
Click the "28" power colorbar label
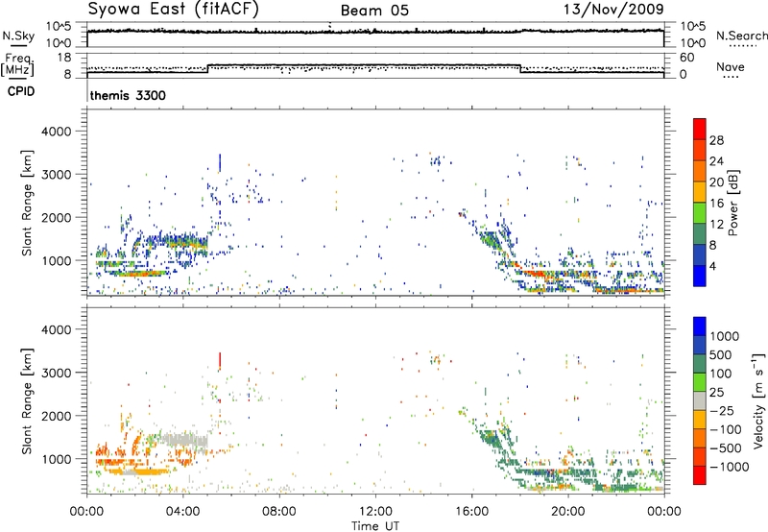(x=716, y=140)
